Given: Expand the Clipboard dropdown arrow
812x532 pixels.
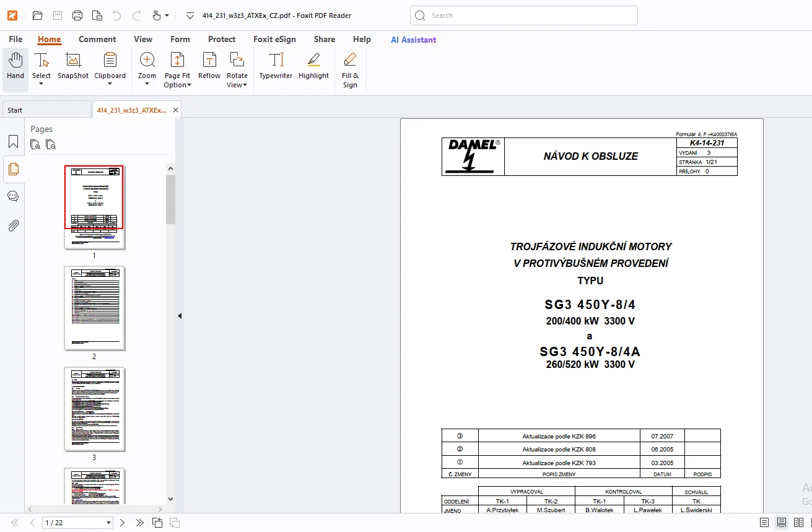Looking at the screenshot, I should [110, 84].
